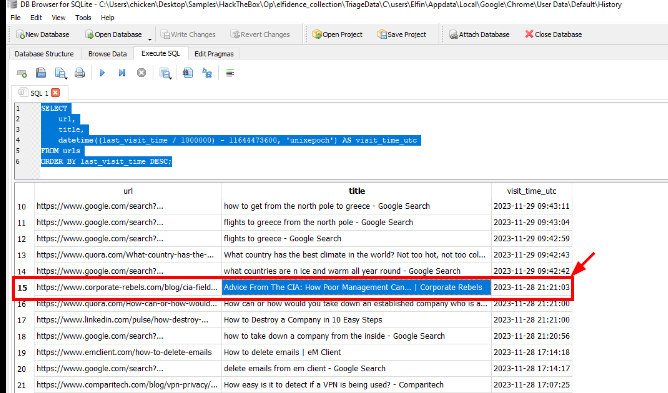The height and width of the screenshot is (393, 668).
Task: Click the visit_time_utc column header
Action: [x=532, y=191]
